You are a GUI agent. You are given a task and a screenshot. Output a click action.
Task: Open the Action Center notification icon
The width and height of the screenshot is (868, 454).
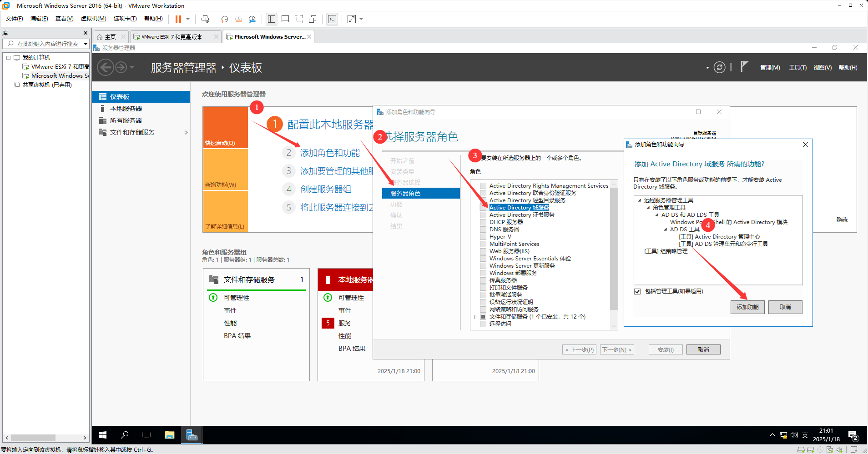853,436
